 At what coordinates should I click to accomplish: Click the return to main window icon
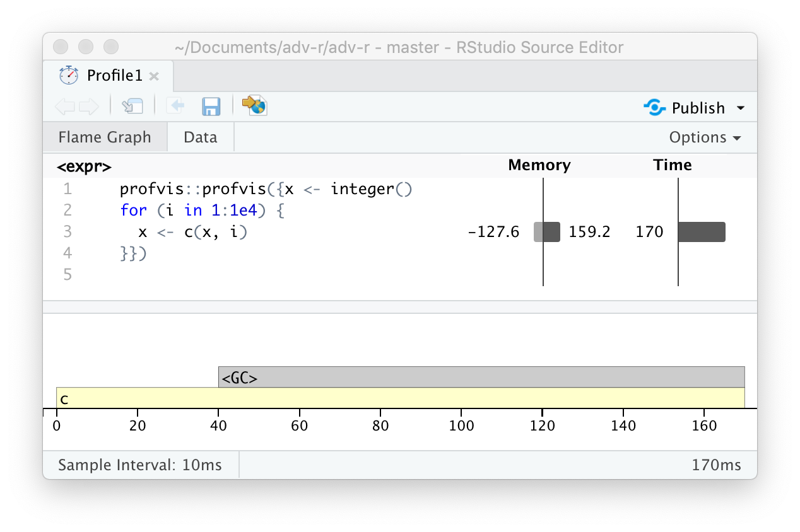[x=132, y=106]
